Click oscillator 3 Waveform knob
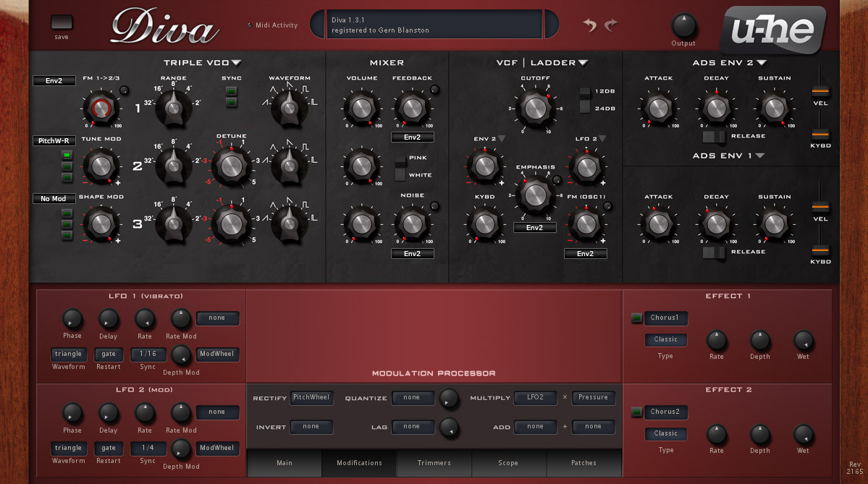The image size is (868, 484). point(289,223)
